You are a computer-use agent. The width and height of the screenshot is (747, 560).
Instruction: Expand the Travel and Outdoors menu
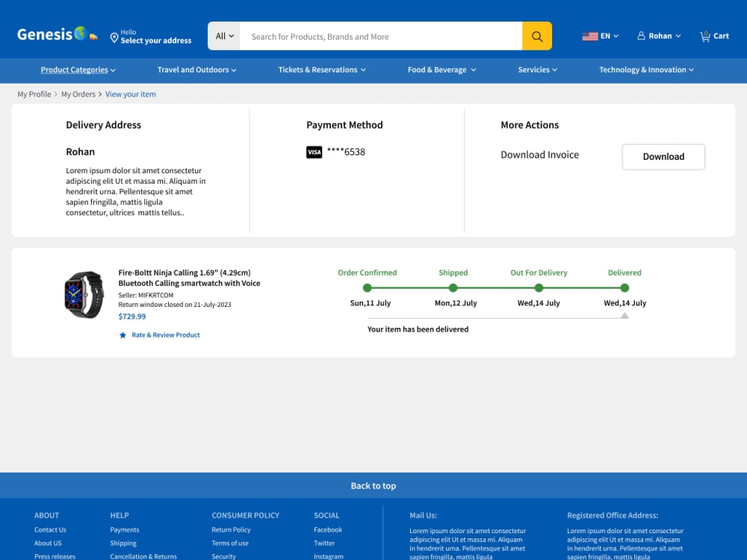[x=196, y=70]
